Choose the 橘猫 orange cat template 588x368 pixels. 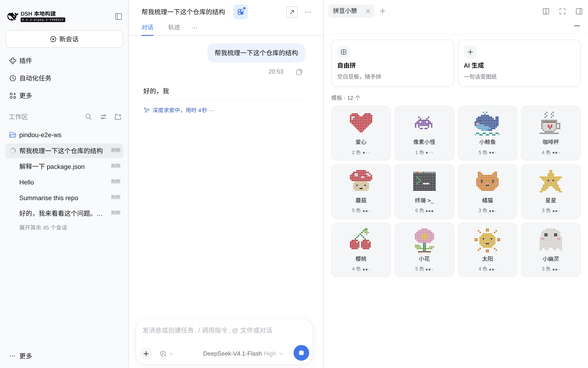click(x=487, y=192)
